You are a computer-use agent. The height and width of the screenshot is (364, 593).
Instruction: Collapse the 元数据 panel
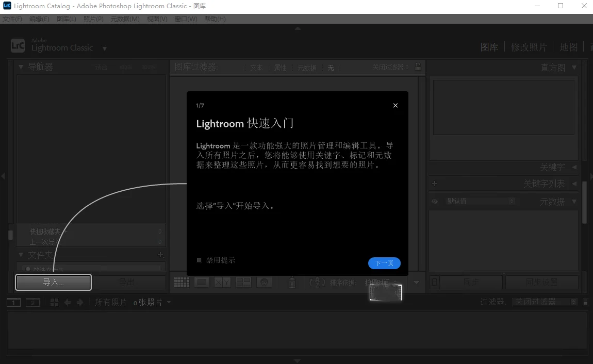[574, 202]
